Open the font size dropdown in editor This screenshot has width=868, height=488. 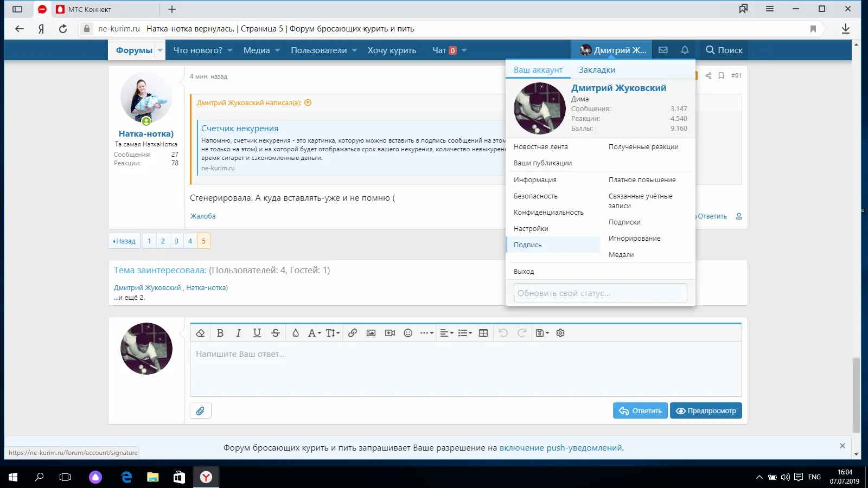pos(333,333)
